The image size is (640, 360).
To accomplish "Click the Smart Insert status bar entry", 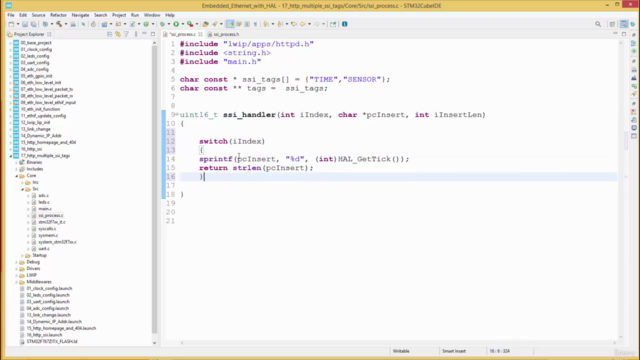I will coord(453,351).
